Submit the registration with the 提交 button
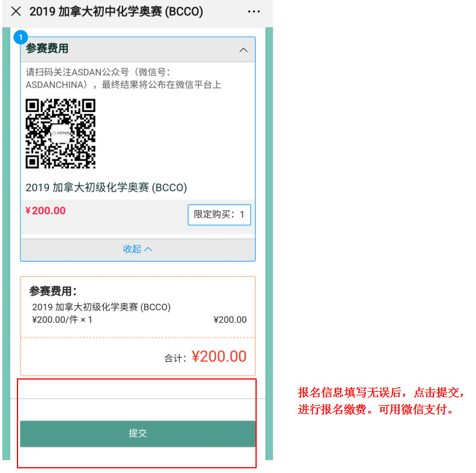This screenshot has width=476, height=473. tap(138, 433)
